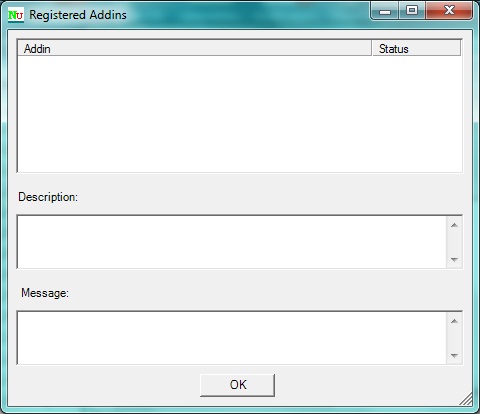The image size is (480, 414).
Task: Click Description box scroll-up arrow
Action: coord(454,225)
